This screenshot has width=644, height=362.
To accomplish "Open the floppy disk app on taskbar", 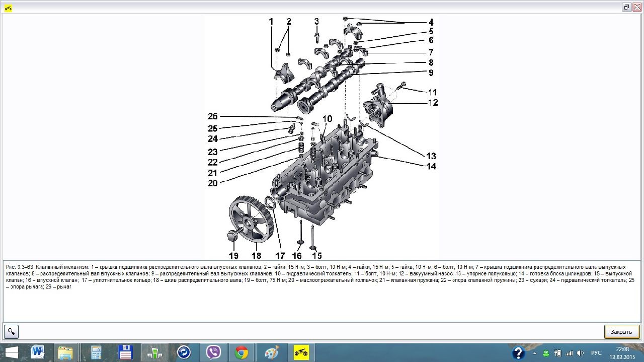I will tap(125, 352).
